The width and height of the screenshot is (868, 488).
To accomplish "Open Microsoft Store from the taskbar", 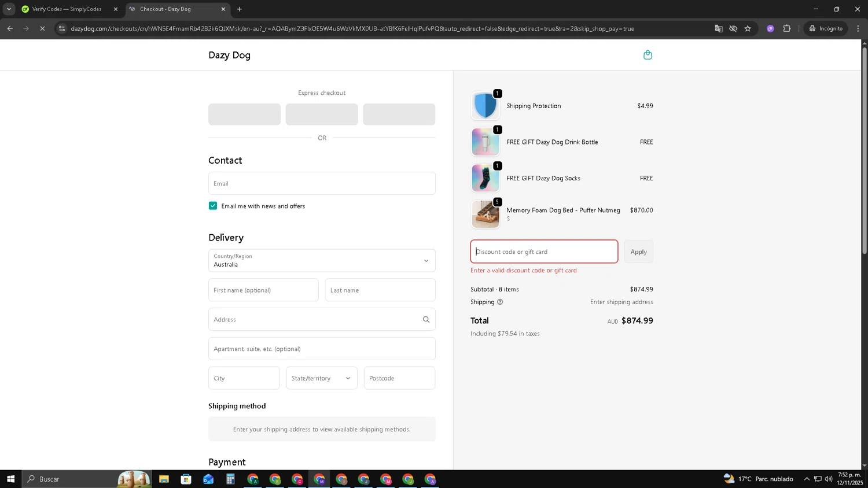I will [x=186, y=479].
